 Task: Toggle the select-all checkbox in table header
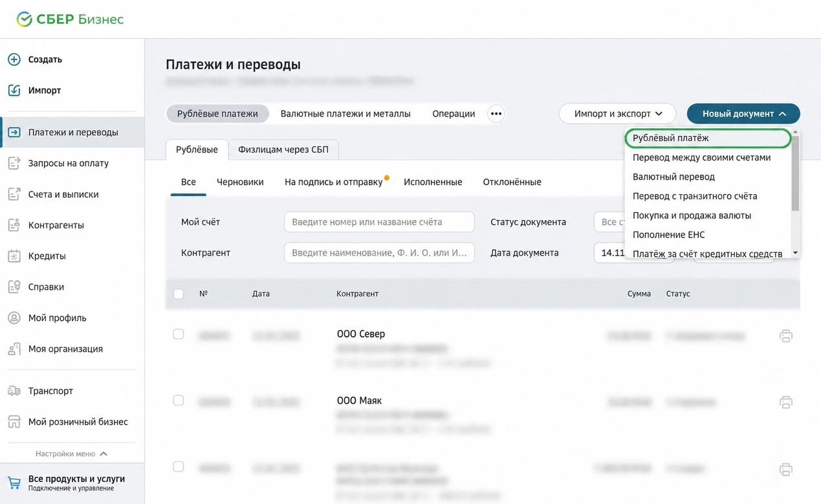pyautogui.click(x=179, y=294)
